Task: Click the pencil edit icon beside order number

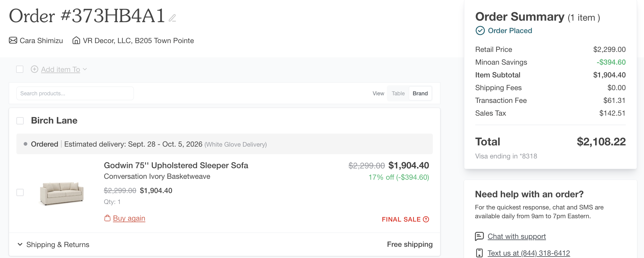Action: (172, 18)
